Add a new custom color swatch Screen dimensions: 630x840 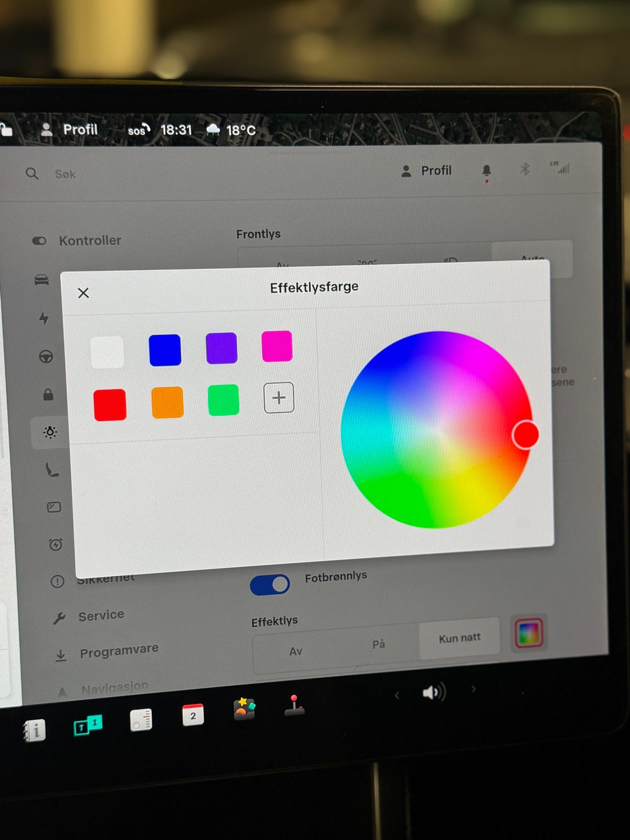(x=279, y=397)
